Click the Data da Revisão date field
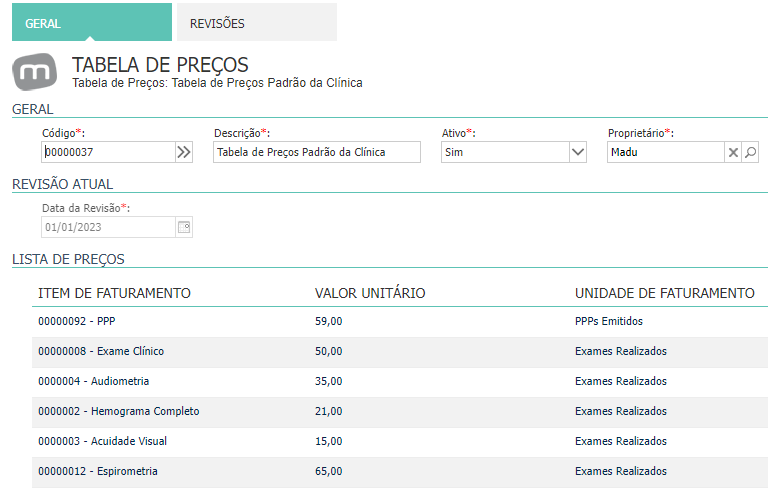 click(108, 227)
